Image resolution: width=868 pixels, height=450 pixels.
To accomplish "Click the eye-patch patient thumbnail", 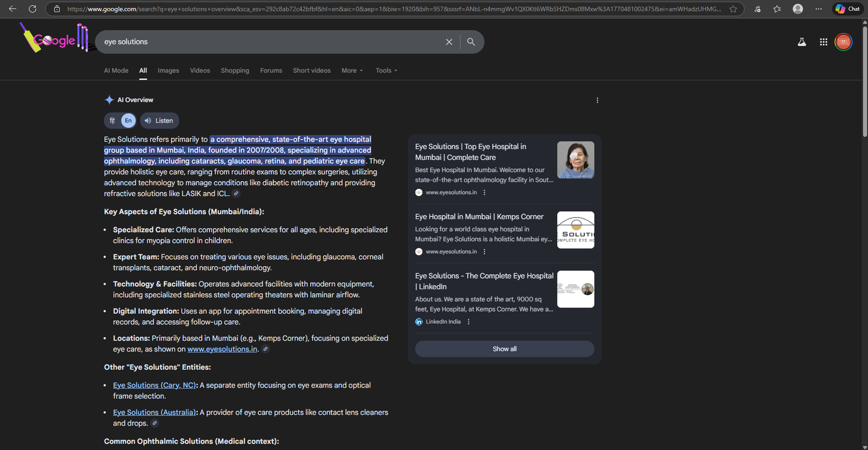I will pyautogui.click(x=576, y=160).
